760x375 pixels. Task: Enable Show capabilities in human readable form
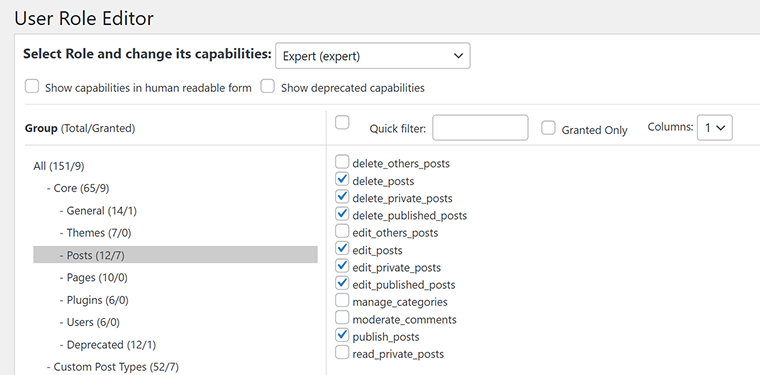click(x=32, y=87)
